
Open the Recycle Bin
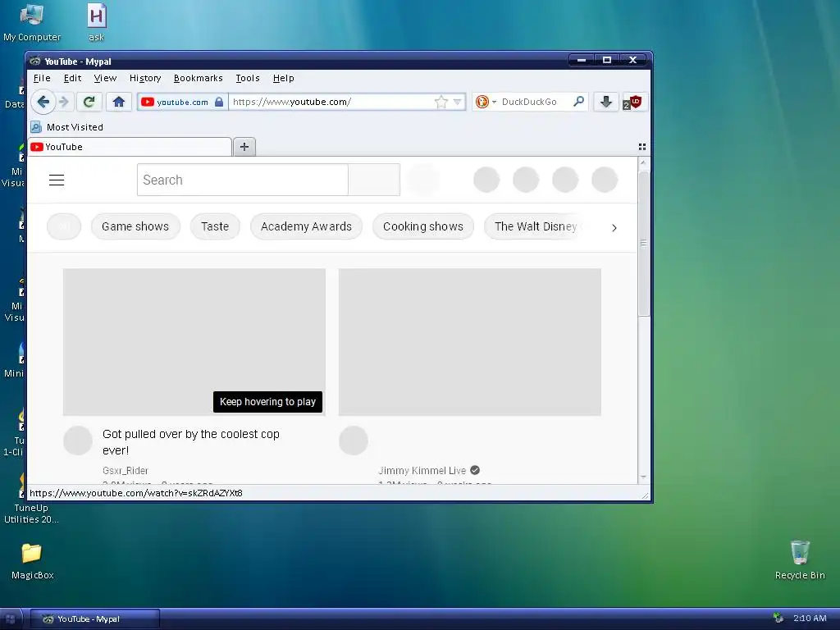pos(800,560)
